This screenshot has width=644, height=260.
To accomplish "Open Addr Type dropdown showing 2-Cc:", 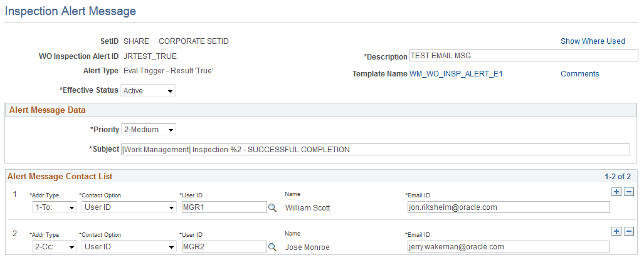I will (x=54, y=247).
